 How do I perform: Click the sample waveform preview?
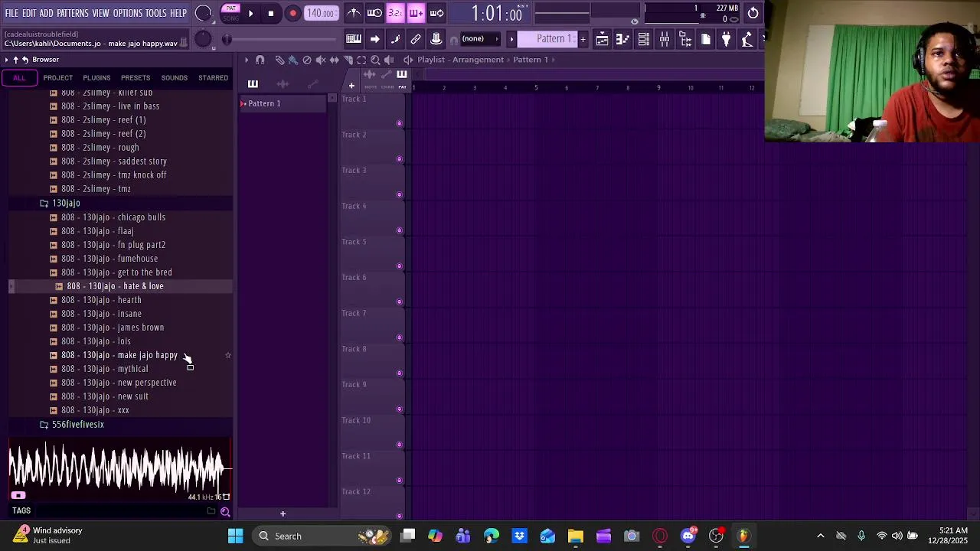pos(119,468)
